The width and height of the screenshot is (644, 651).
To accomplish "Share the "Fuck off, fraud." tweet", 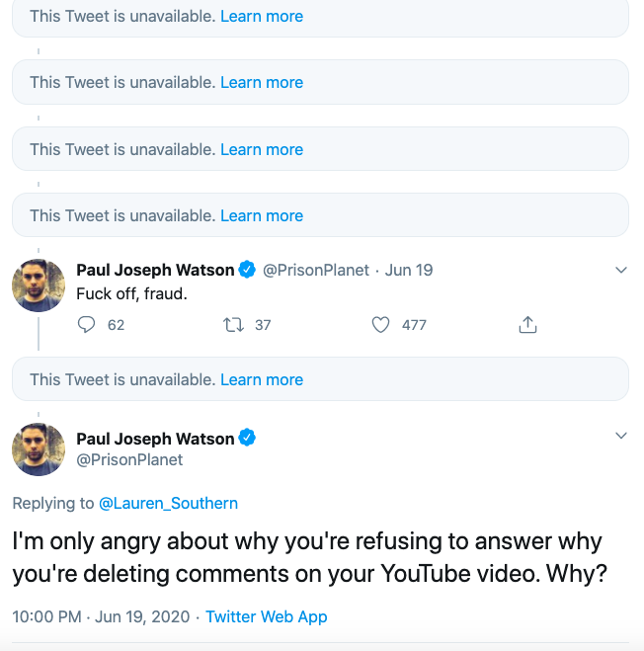I will pos(527,325).
